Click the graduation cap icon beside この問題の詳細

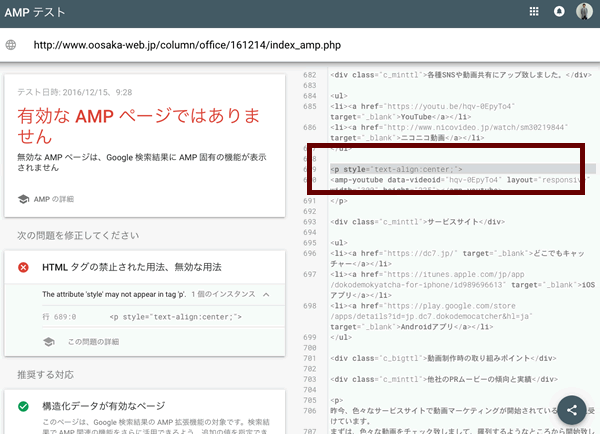(x=49, y=342)
